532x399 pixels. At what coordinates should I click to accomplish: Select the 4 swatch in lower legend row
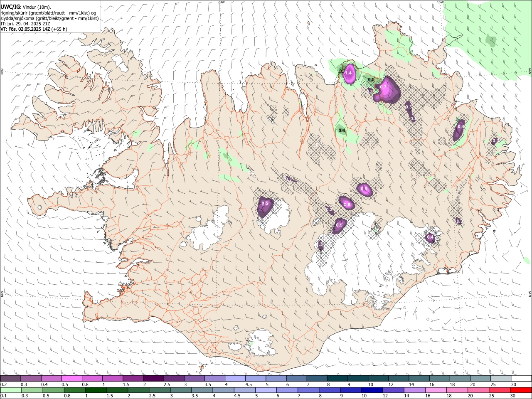(x=223, y=390)
